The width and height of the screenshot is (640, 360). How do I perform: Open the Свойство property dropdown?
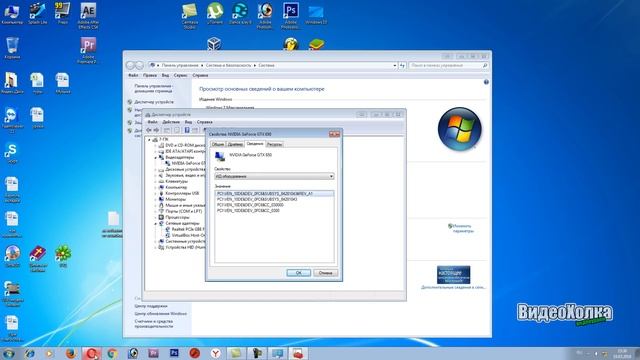click(274, 176)
